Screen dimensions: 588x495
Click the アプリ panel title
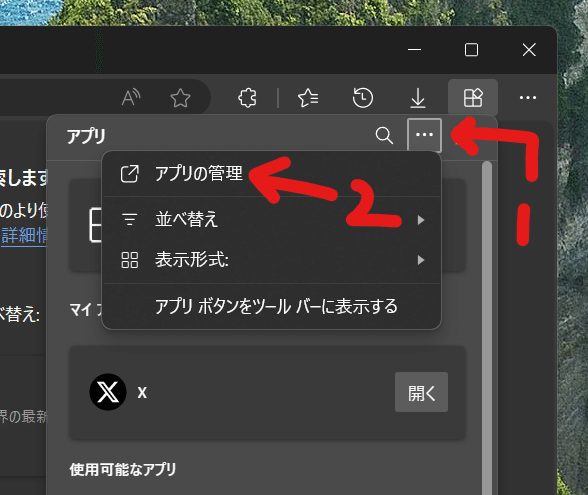[86, 136]
